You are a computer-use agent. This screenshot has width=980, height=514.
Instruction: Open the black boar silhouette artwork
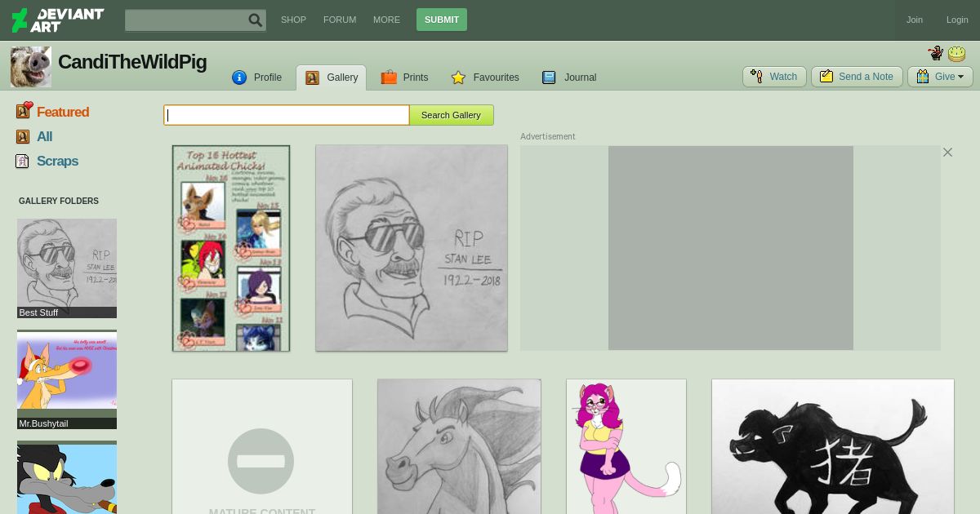833,446
